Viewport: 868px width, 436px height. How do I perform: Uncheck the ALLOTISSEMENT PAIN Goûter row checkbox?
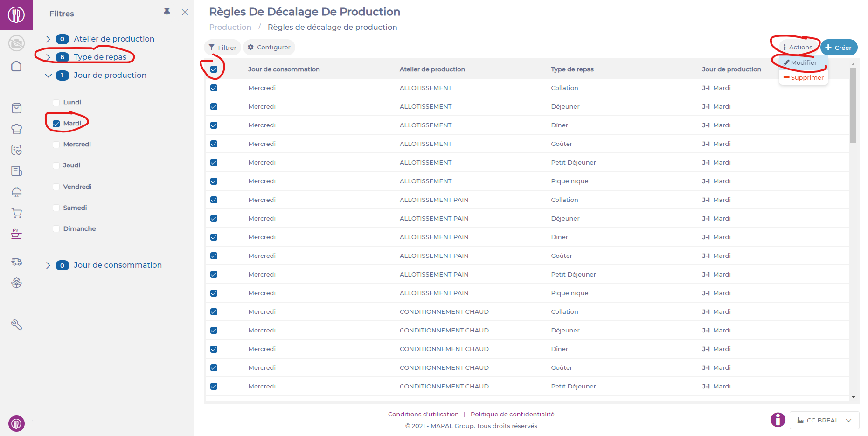pyautogui.click(x=214, y=256)
